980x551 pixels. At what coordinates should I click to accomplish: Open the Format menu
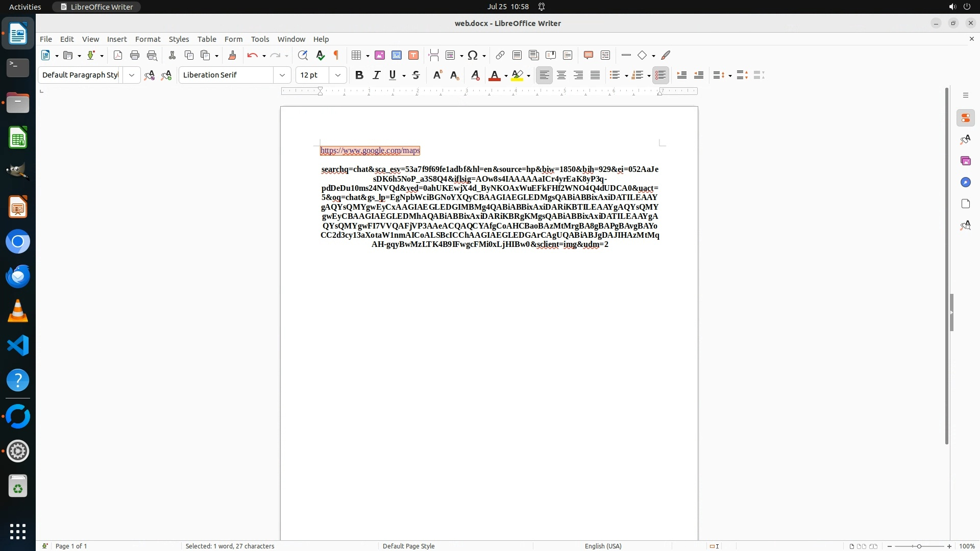pyautogui.click(x=148, y=39)
